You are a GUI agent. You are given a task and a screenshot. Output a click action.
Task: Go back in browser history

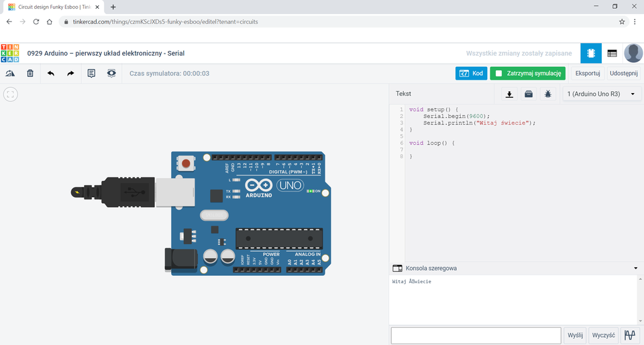(x=9, y=21)
